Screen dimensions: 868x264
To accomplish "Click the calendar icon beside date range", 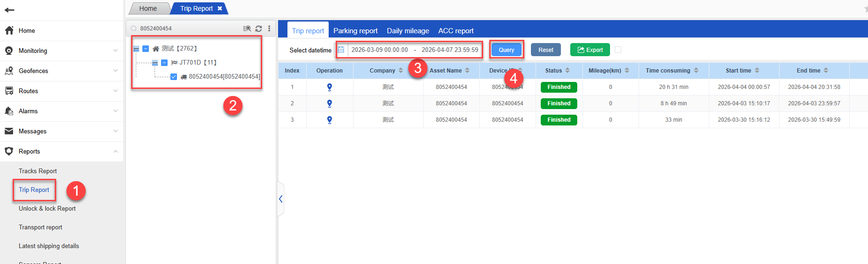I will pyautogui.click(x=341, y=50).
